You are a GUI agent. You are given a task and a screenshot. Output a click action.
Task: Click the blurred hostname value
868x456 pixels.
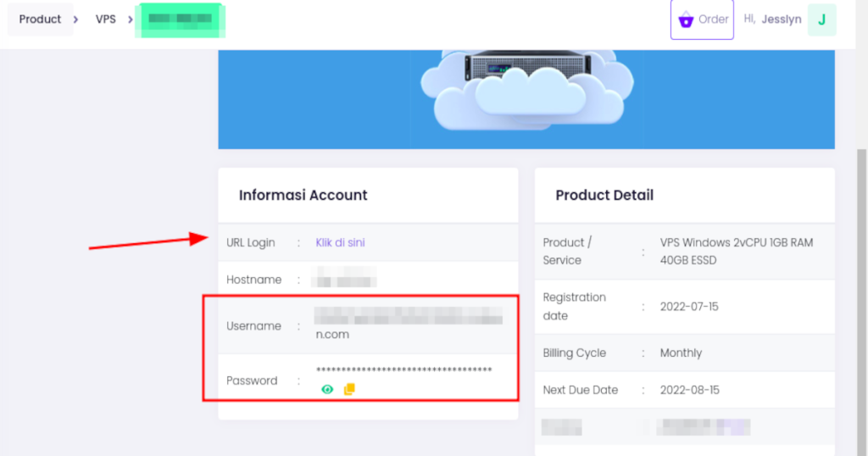344,276
